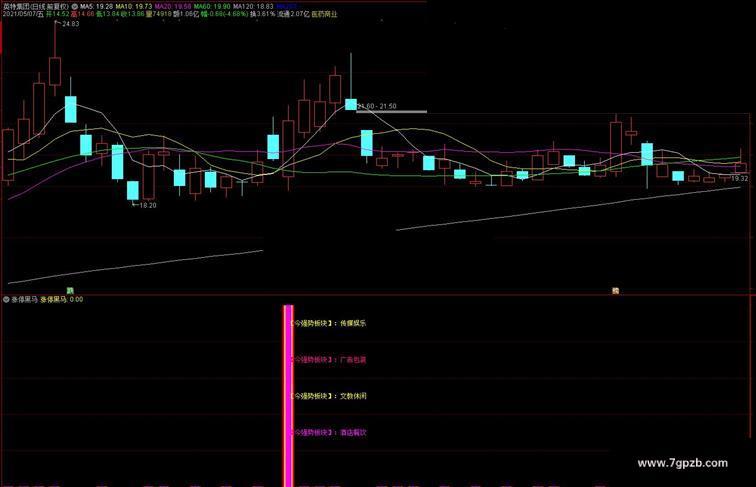
Task: Click the turnover rate 3.61% value
Action: pyautogui.click(x=266, y=14)
